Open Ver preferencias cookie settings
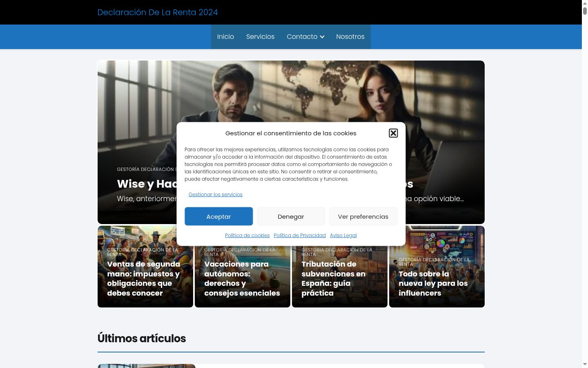 click(363, 216)
